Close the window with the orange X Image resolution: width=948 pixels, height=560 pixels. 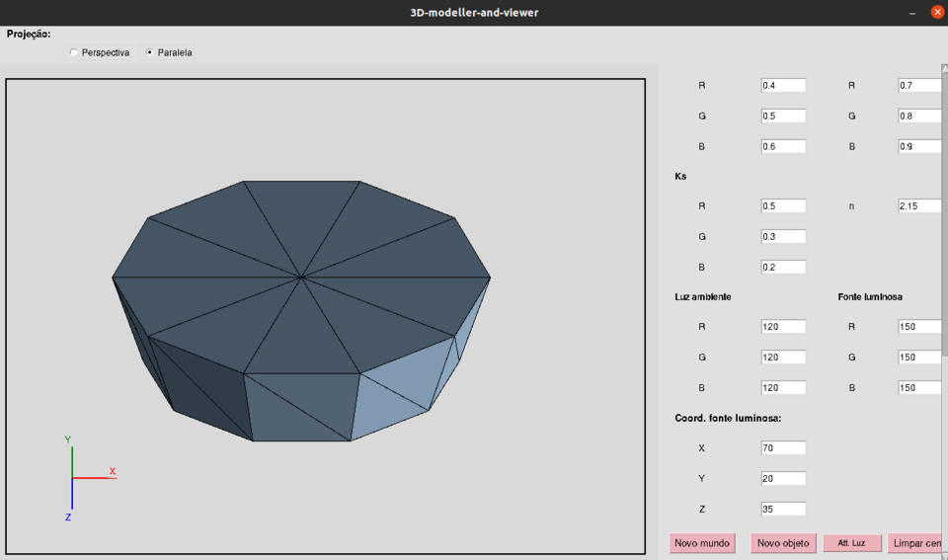click(x=937, y=13)
